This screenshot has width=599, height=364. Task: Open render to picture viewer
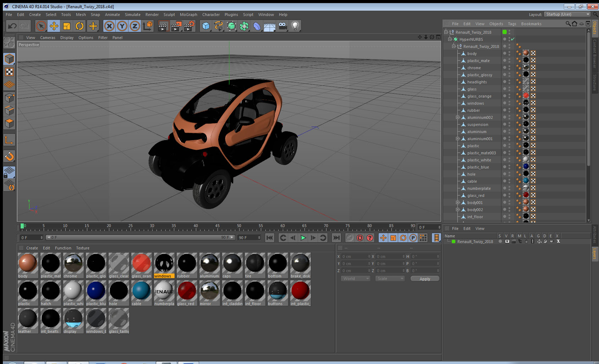(x=176, y=26)
